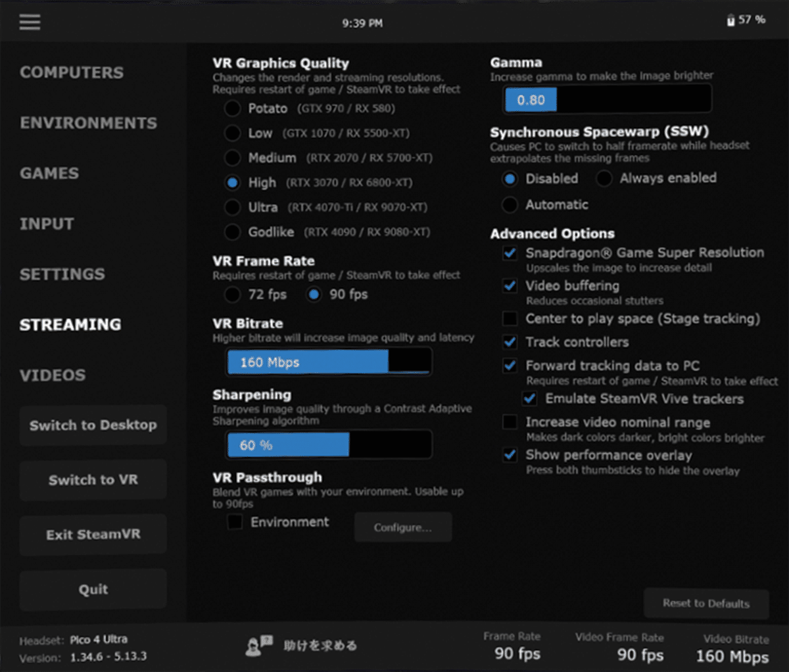Switch VR Frame Rate to 72 fps

(232, 295)
